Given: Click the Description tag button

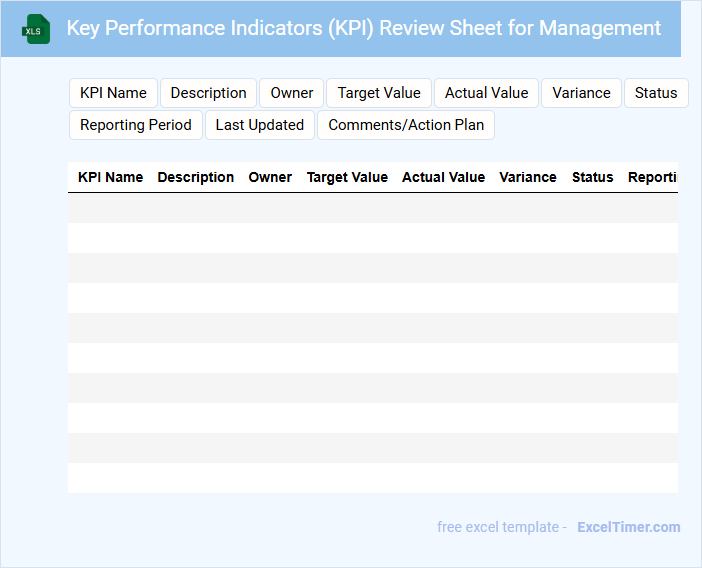Looking at the screenshot, I should [208, 93].
